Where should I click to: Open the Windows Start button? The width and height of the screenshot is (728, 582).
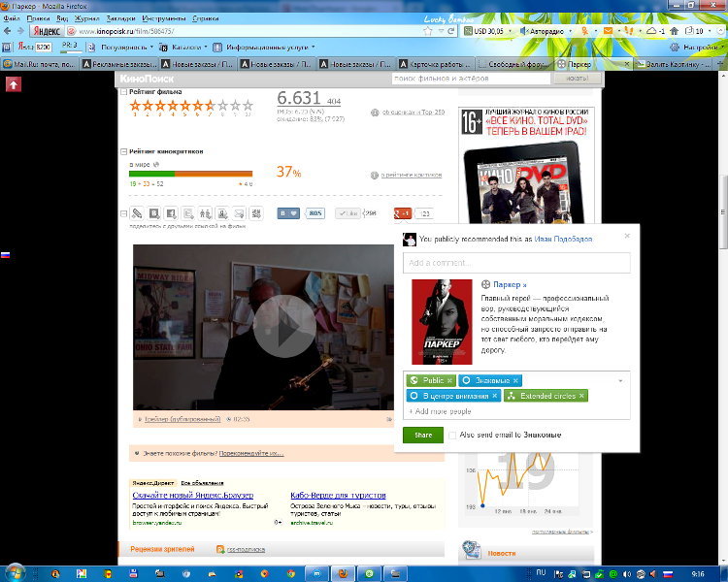[x=16, y=573]
